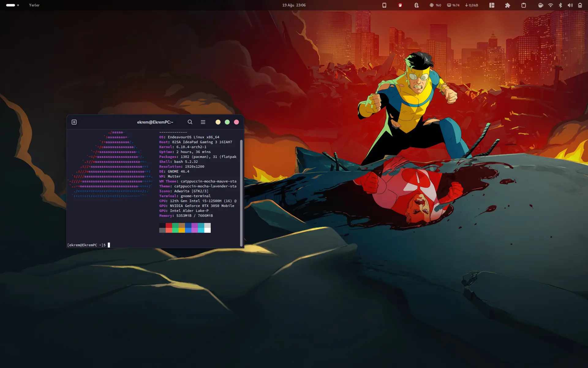588x368 pixels.
Task: Click the Packages: 1302 (pacman) line
Action: point(198,157)
